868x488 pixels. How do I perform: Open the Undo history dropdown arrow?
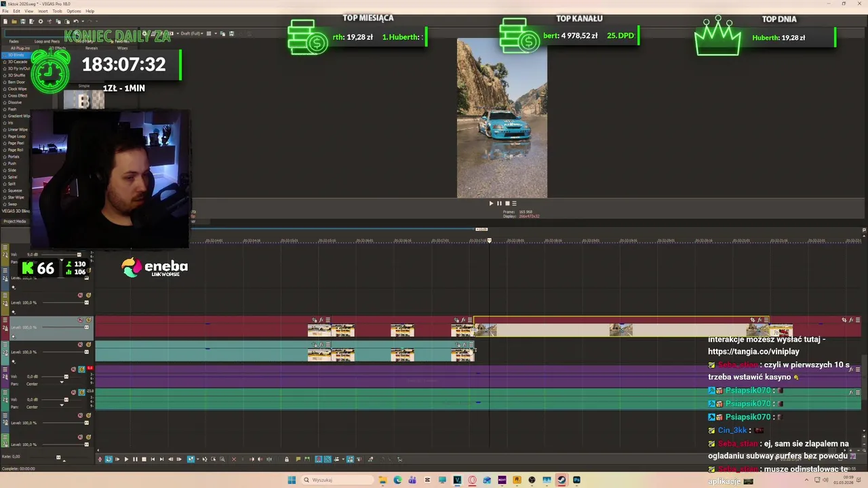83,22
